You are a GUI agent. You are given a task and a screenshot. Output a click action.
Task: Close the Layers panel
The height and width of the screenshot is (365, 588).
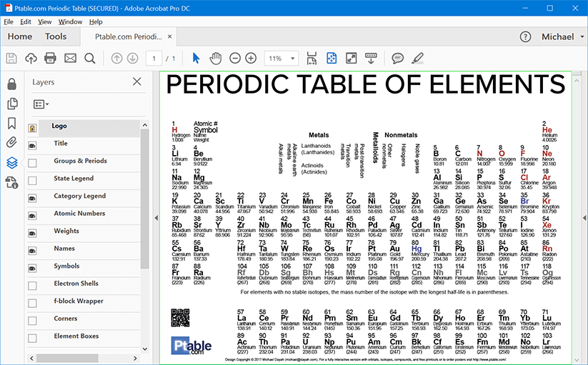tap(137, 82)
